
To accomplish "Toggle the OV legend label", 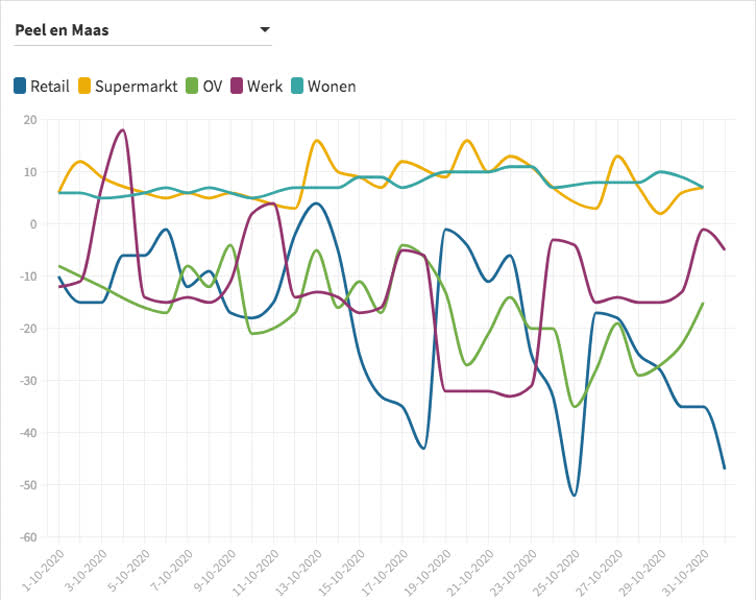I will (x=212, y=86).
